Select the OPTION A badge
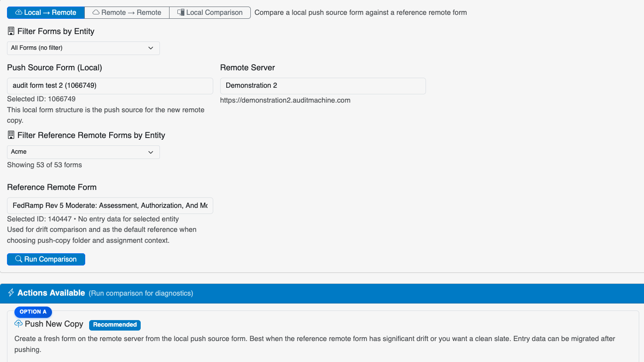This screenshot has height=362, width=644. (x=33, y=312)
